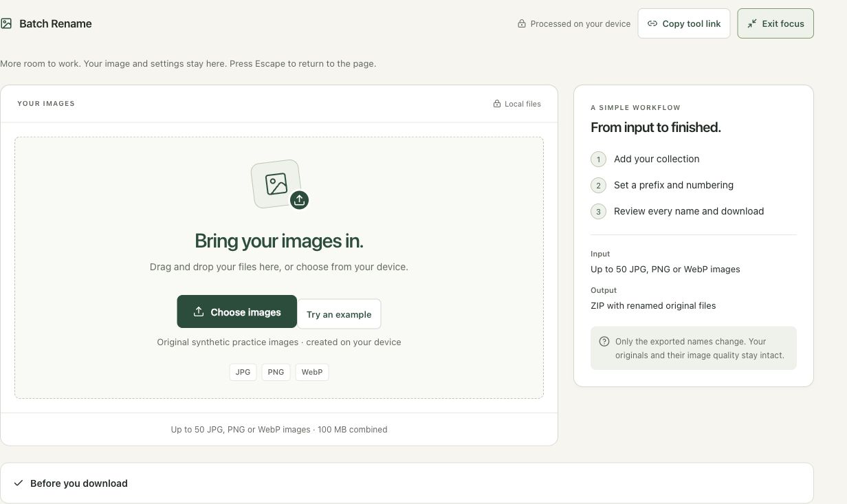Click step 2 number circle
847x504 pixels.
pyautogui.click(x=598, y=186)
